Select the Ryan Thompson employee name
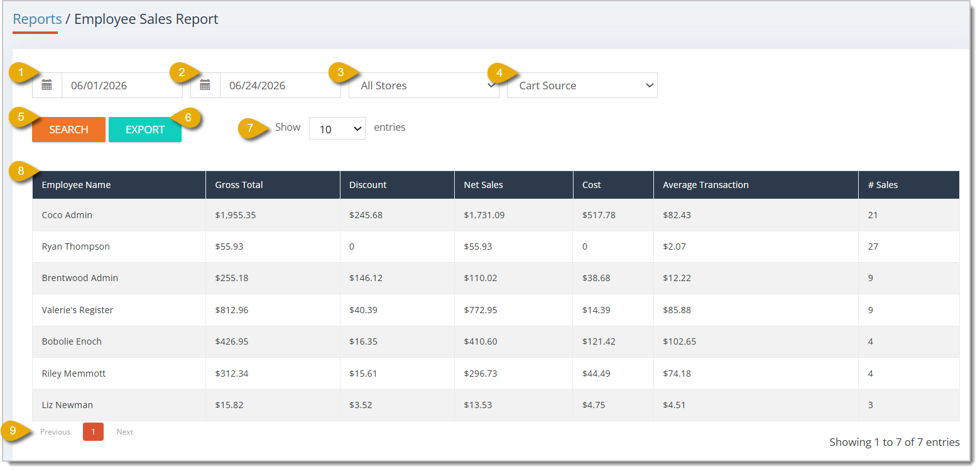The height and width of the screenshot is (471, 980). (x=76, y=247)
